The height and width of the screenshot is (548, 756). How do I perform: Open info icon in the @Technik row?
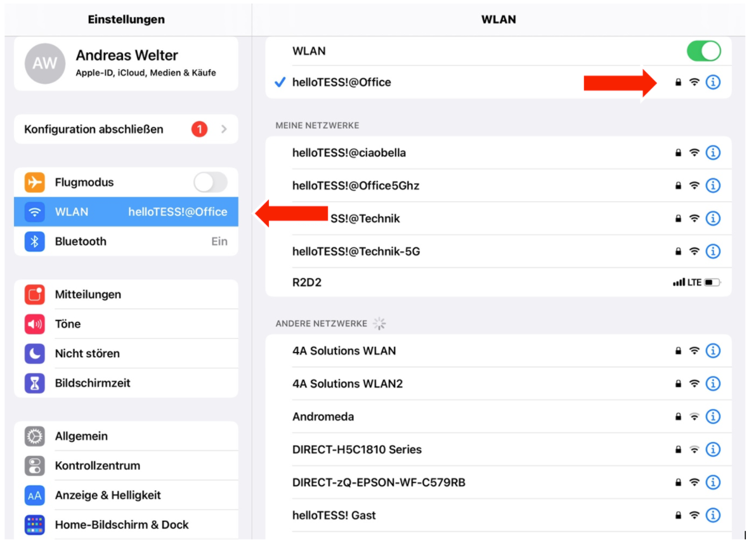click(x=713, y=218)
